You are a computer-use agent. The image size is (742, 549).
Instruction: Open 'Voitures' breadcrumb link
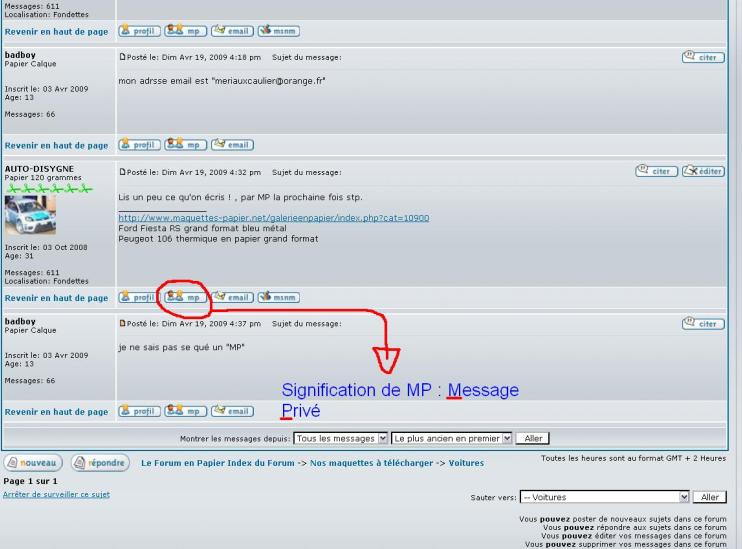click(466, 463)
